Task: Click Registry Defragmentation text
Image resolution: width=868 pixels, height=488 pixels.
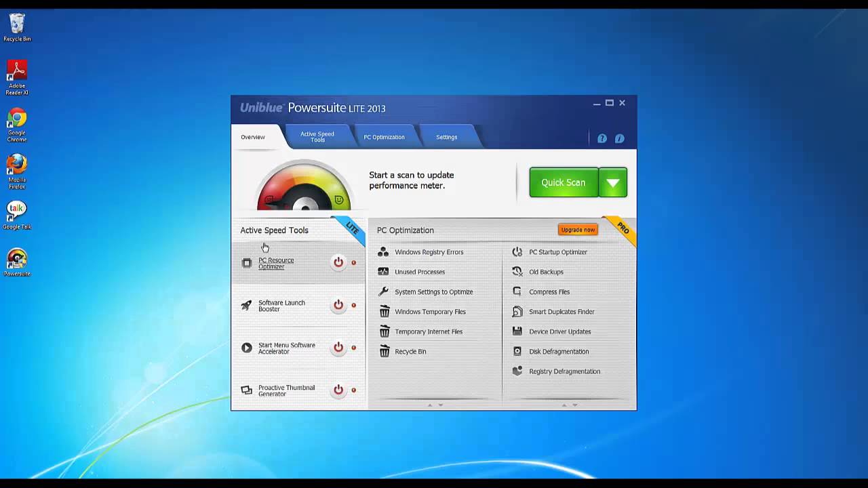Action: coord(565,371)
